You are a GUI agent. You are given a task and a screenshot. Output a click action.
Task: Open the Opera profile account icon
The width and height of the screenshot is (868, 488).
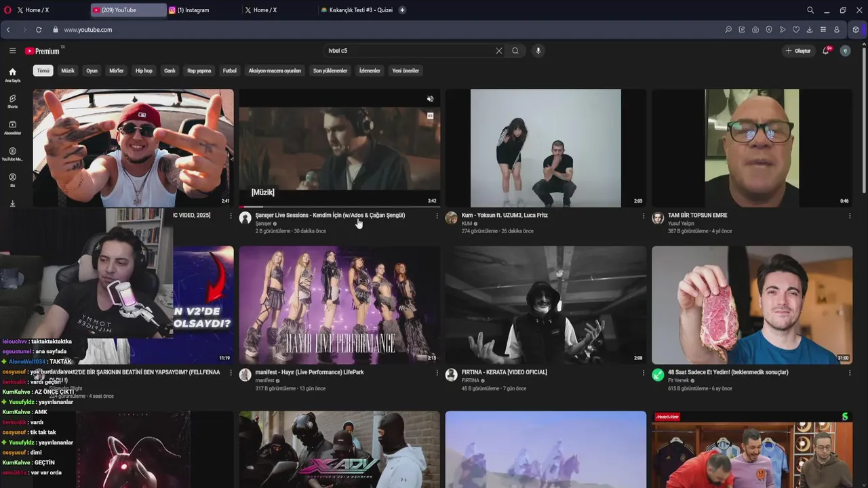[x=837, y=30]
